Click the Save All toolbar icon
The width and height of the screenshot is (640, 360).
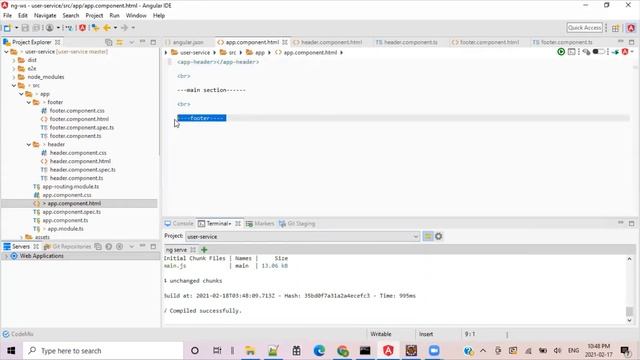[x=36, y=28]
